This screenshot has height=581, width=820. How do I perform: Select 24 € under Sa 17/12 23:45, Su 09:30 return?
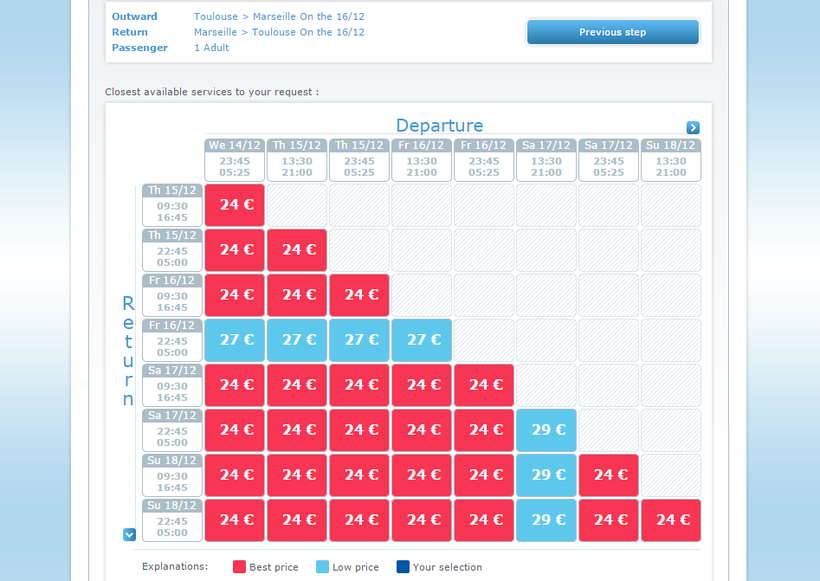coord(609,475)
